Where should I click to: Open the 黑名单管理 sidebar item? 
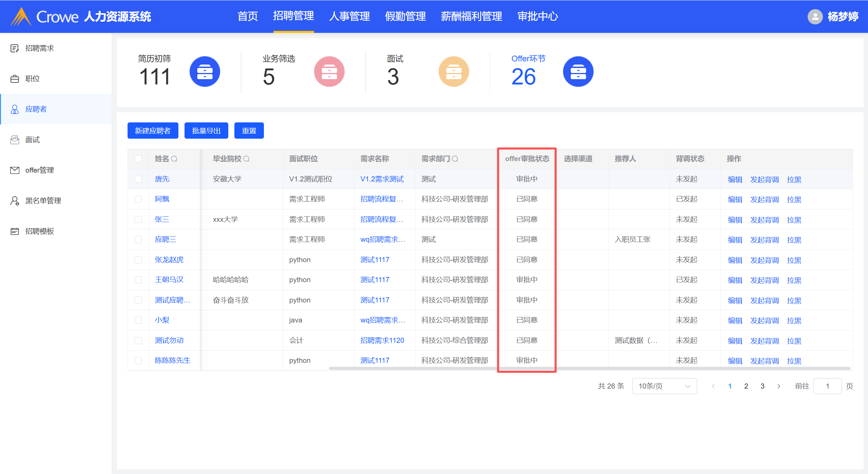tap(43, 201)
